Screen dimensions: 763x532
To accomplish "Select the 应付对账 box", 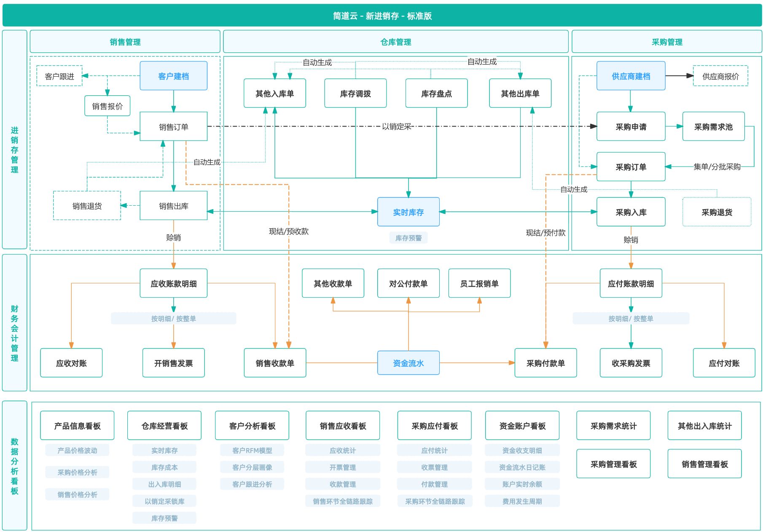I will [x=724, y=363].
